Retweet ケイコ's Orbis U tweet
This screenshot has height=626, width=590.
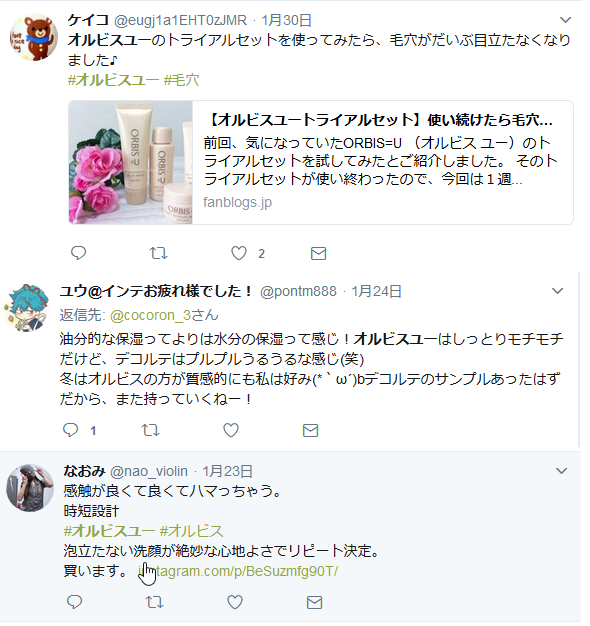tap(158, 253)
